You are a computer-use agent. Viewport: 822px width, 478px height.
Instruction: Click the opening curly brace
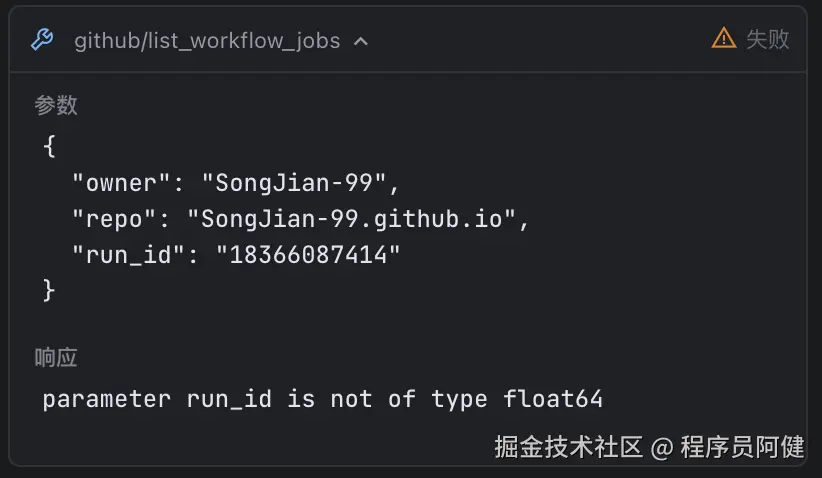(50, 147)
